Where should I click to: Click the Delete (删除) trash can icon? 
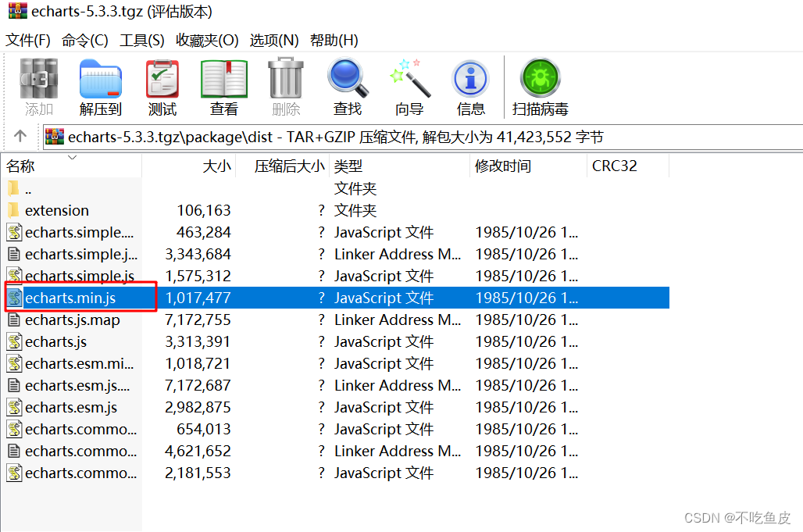point(286,78)
